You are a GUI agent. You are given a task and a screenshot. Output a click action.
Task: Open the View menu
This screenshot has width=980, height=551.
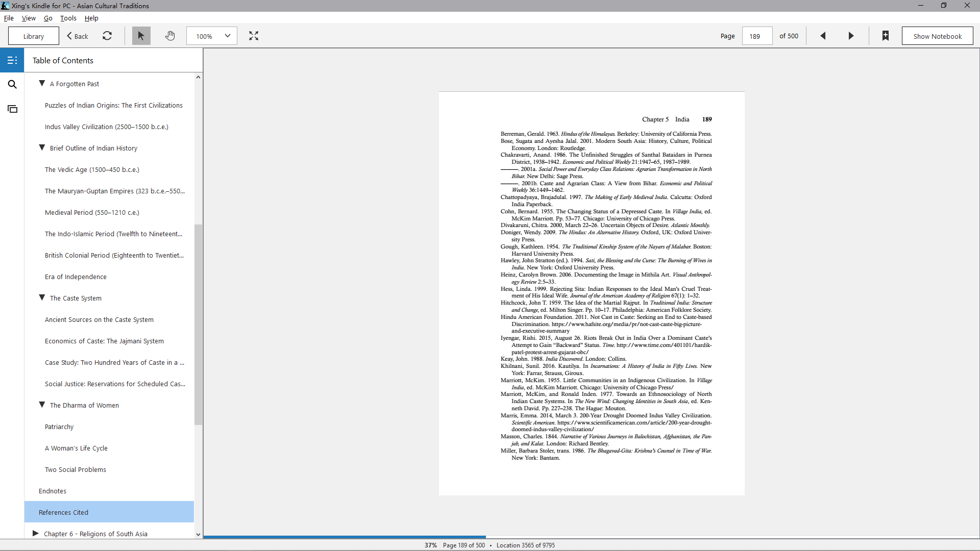click(29, 18)
